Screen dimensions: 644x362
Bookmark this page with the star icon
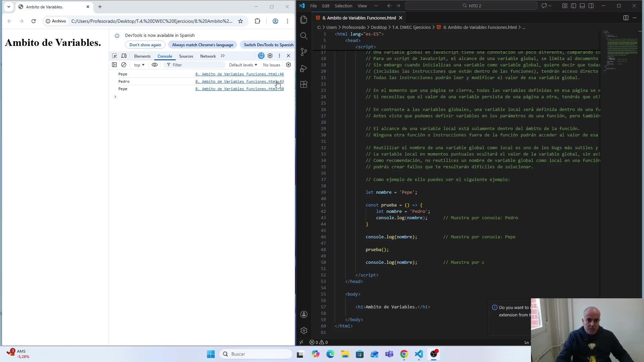pos(240,21)
